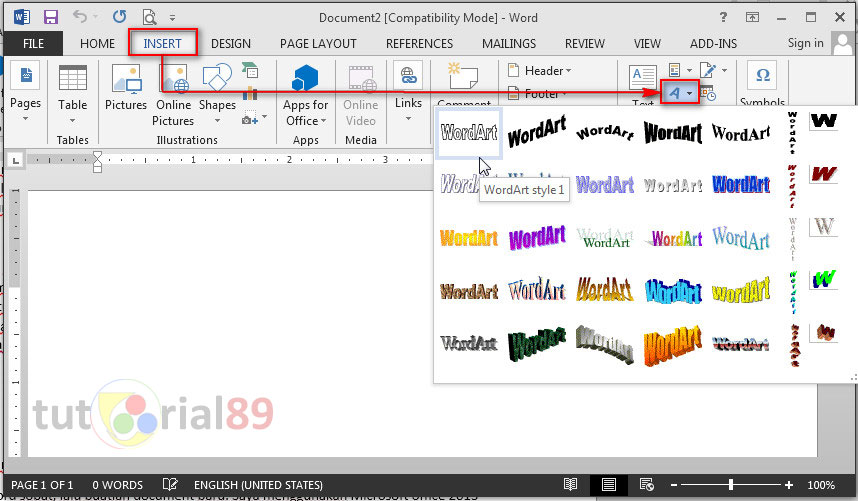Click the WordArt button's dropdown arrow
The image size is (858, 501).
click(690, 94)
